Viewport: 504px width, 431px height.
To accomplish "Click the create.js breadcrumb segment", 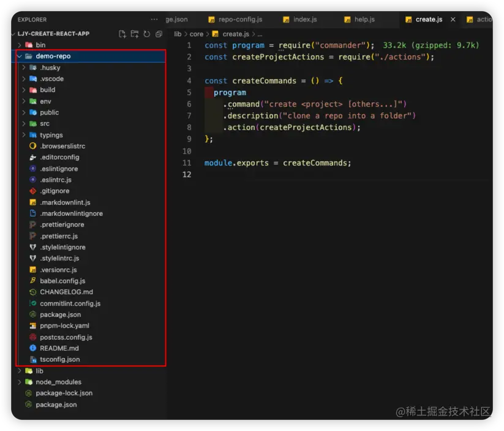I will point(231,34).
